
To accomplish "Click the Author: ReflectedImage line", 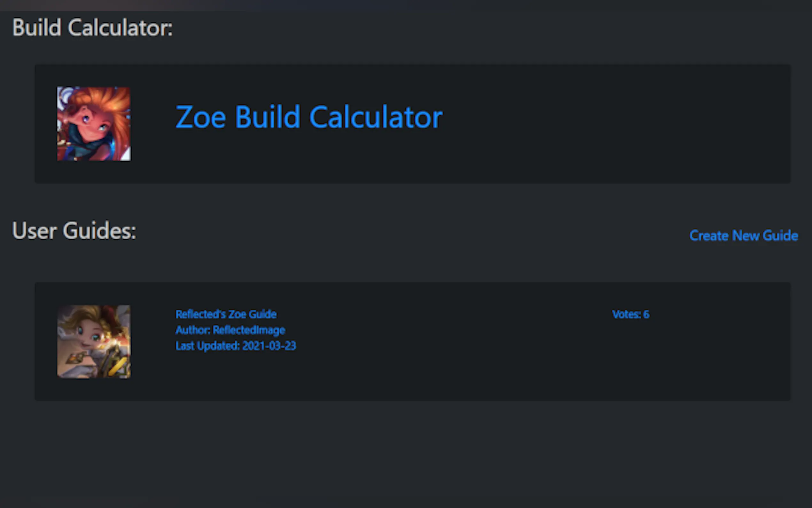I will [230, 330].
